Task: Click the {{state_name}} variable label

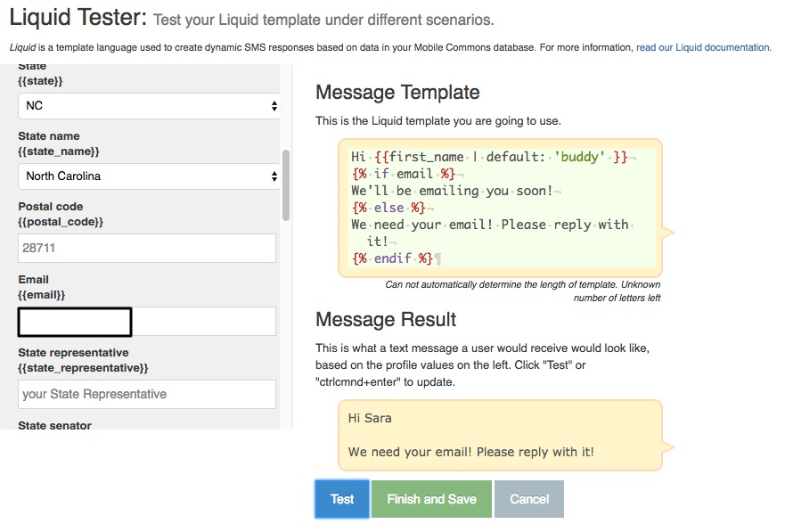Action: pos(59,151)
